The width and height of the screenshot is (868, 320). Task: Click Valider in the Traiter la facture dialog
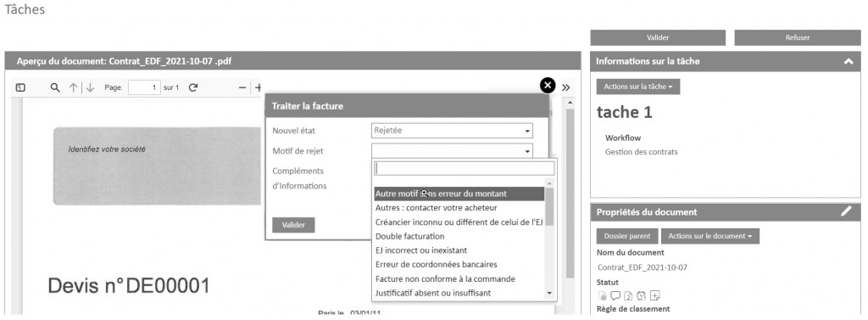(x=293, y=225)
